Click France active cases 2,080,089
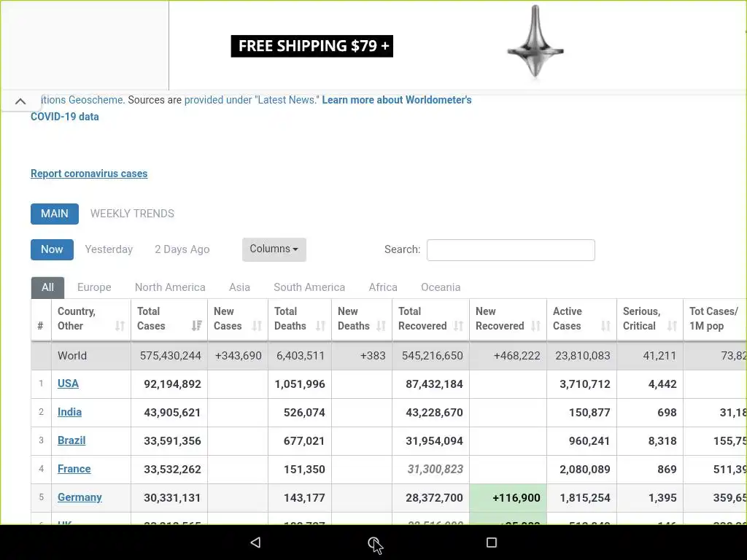 (x=585, y=470)
